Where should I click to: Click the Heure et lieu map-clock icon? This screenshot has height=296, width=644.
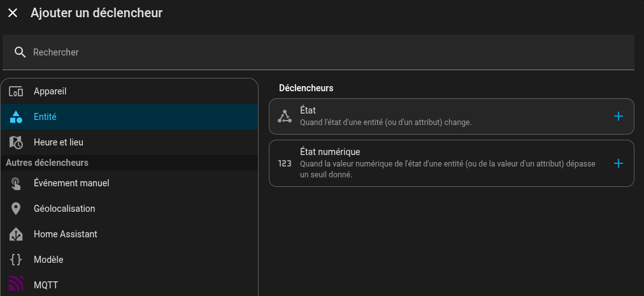[x=16, y=142]
